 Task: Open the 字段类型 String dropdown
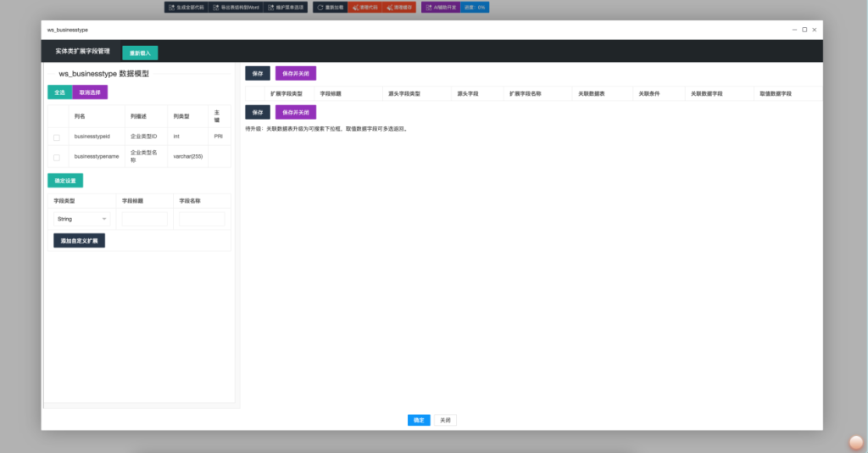(82, 219)
